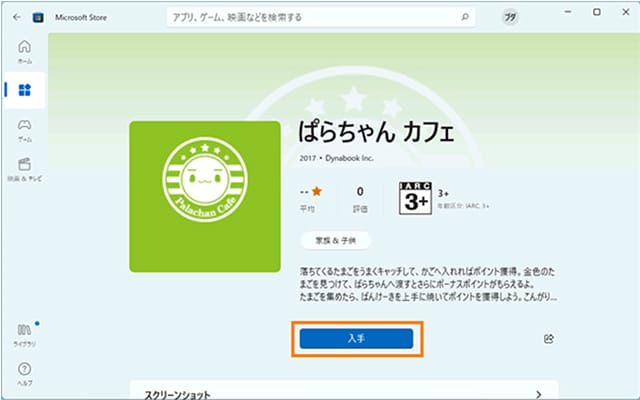Expand the スクリーンショット section chevron
Viewport: 640px width, 400px height.
(539, 394)
